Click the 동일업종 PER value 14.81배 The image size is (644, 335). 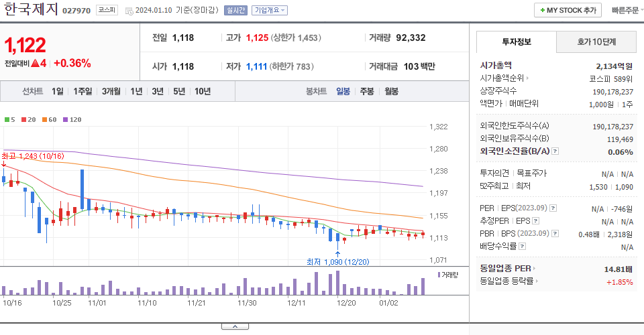pyautogui.click(x=618, y=269)
